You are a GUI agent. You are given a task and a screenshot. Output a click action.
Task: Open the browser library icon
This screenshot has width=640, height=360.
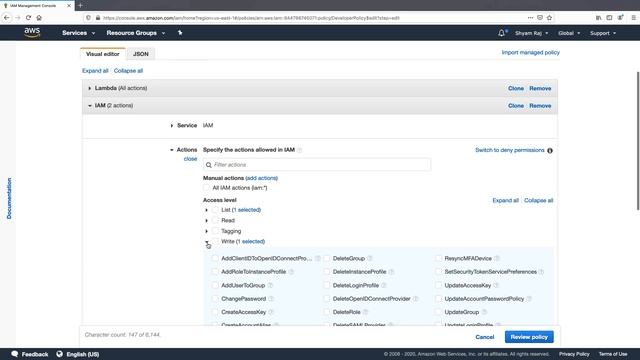(x=598, y=18)
